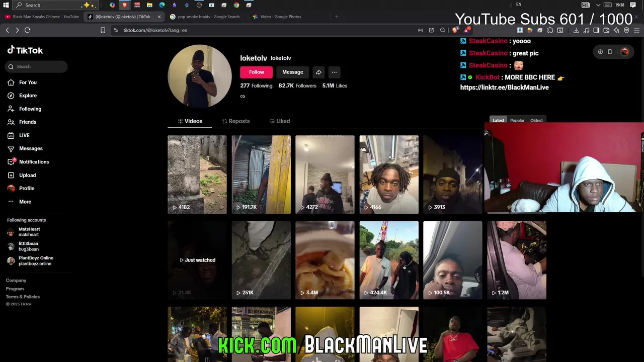Share the loketolv profile
This screenshot has height=362, width=644.
(x=318, y=72)
